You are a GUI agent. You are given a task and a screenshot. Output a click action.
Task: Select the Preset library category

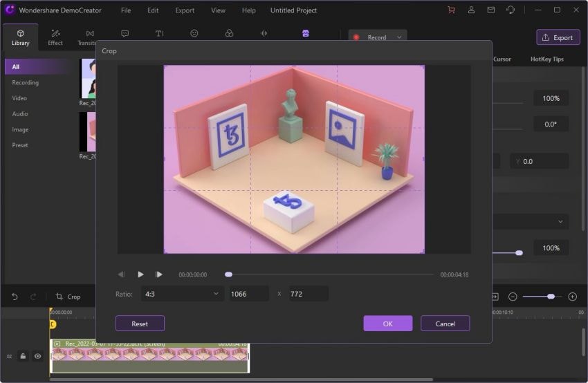click(20, 145)
